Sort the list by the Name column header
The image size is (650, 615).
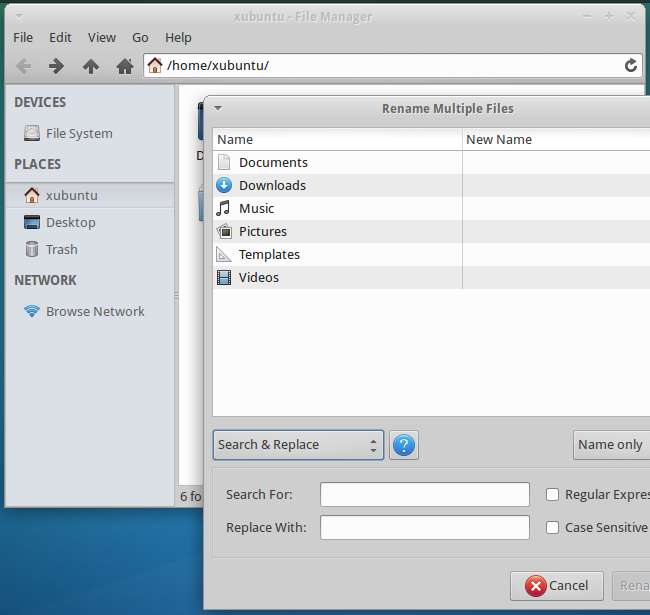point(336,139)
